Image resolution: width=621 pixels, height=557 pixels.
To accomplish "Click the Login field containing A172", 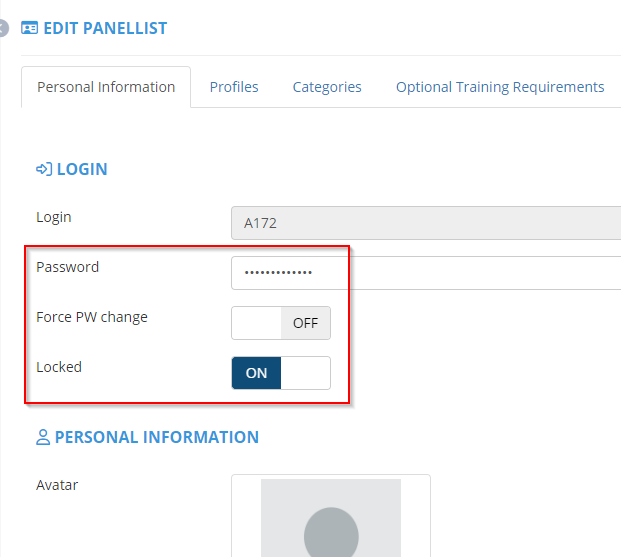I will (x=425, y=223).
